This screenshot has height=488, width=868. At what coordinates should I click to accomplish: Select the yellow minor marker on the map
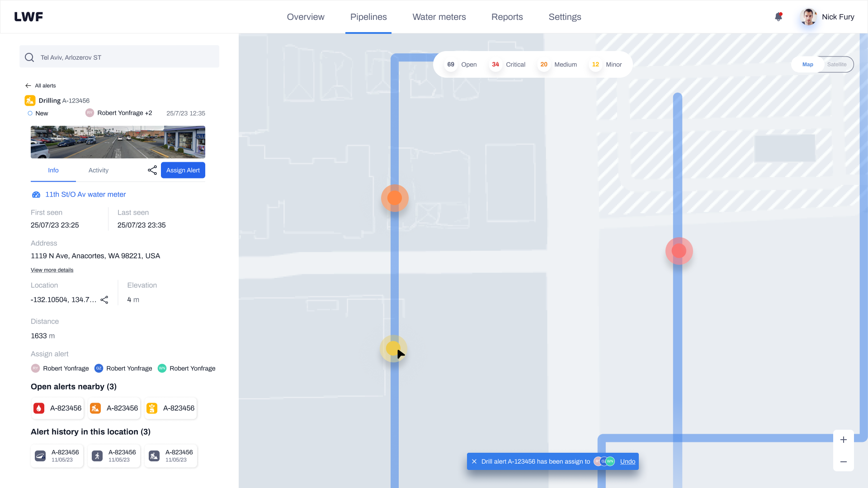pos(393,348)
